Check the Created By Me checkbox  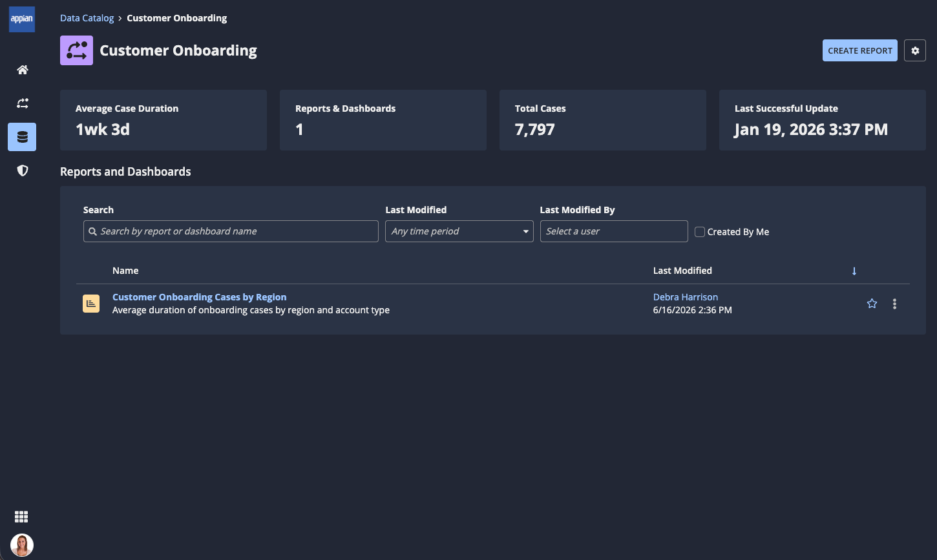[700, 232]
